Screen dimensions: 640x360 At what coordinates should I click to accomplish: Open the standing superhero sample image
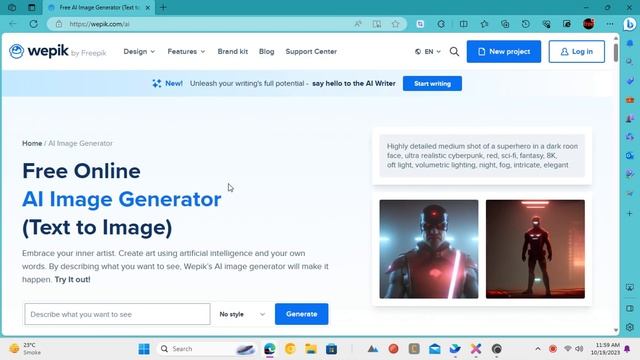(535, 249)
